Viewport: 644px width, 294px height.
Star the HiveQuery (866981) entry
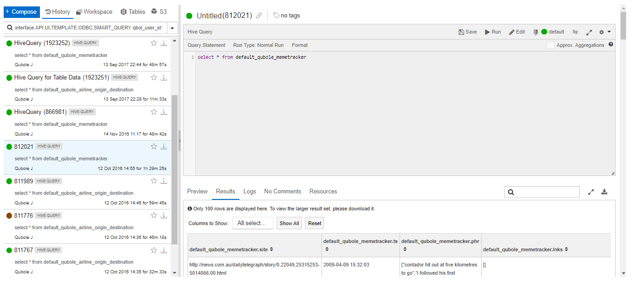point(154,112)
